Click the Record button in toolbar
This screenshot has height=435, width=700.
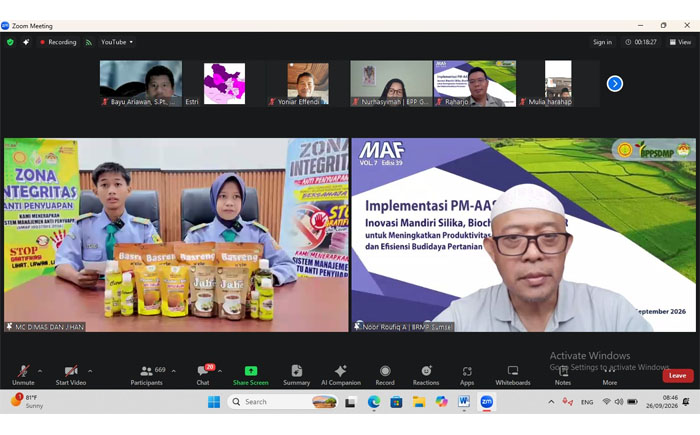(x=385, y=375)
